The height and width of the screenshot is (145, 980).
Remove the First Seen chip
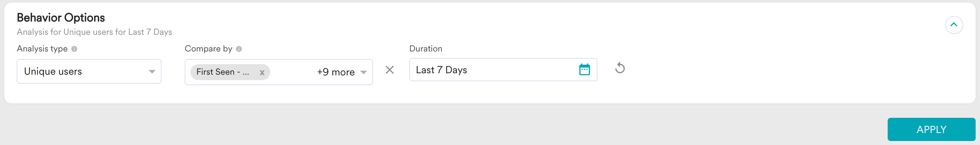pos(262,72)
